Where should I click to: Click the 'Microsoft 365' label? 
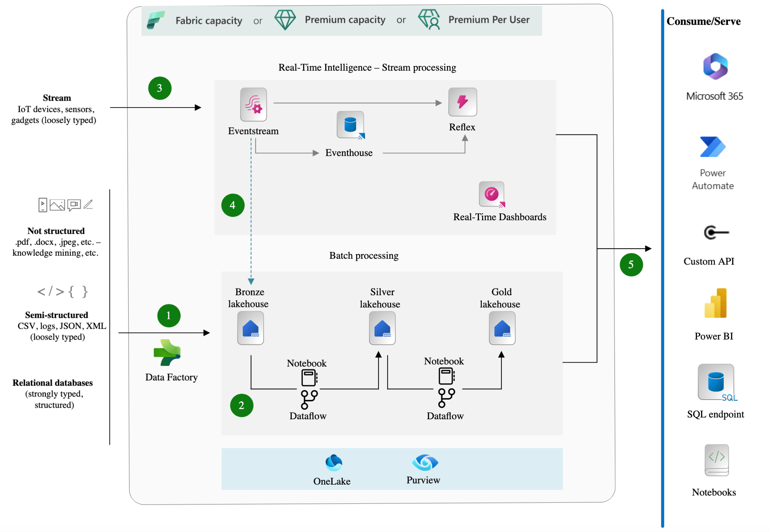coord(715,96)
